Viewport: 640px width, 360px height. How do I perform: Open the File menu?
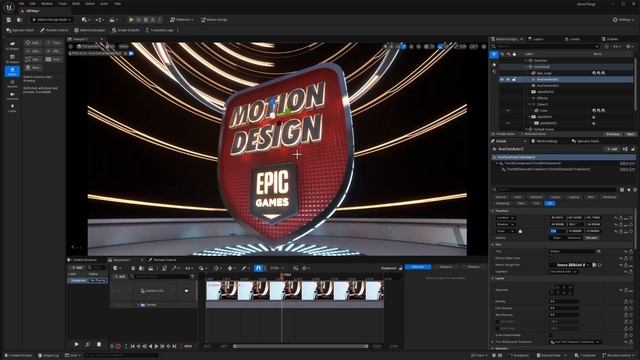[21, 4]
